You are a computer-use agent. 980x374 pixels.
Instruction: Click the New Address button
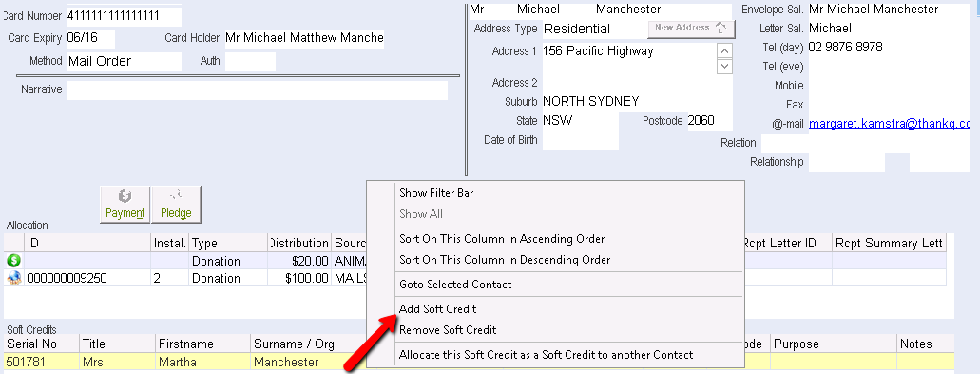[691, 29]
